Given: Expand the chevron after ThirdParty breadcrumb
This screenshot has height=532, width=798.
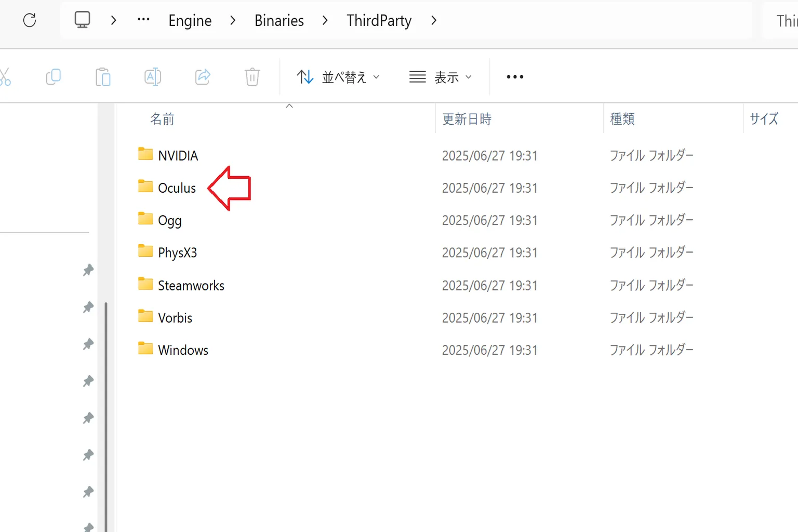Looking at the screenshot, I should [x=434, y=20].
